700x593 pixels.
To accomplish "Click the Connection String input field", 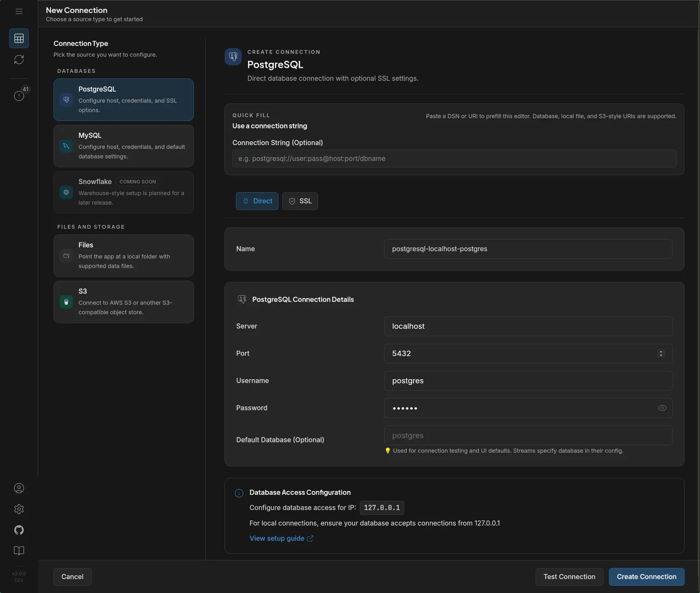I will 454,159.
